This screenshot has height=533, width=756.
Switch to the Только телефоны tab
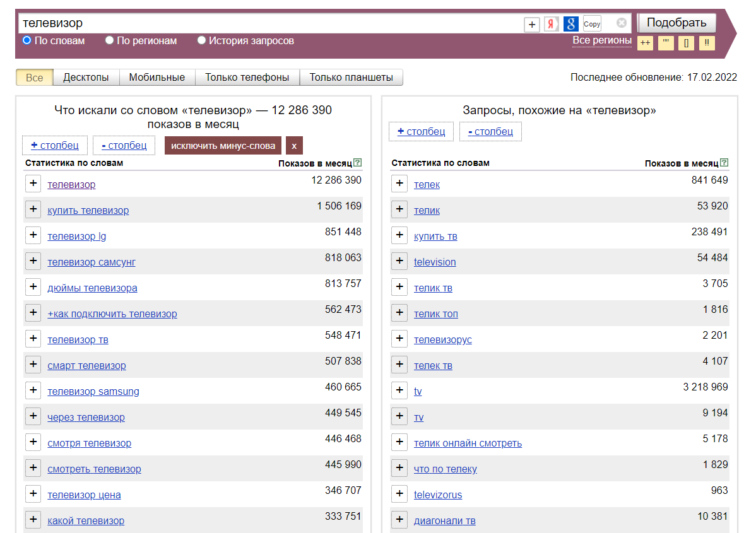(247, 77)
